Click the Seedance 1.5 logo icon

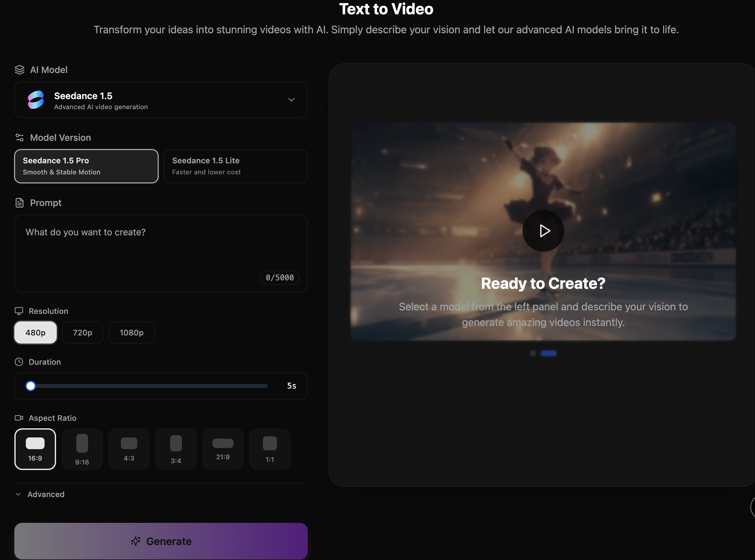(36, 100)
